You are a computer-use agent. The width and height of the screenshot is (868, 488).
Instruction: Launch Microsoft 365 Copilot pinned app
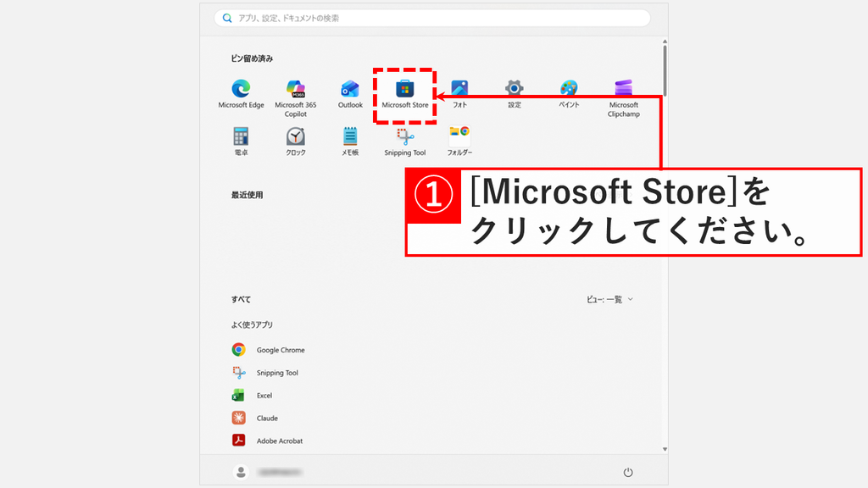[296, 98]
